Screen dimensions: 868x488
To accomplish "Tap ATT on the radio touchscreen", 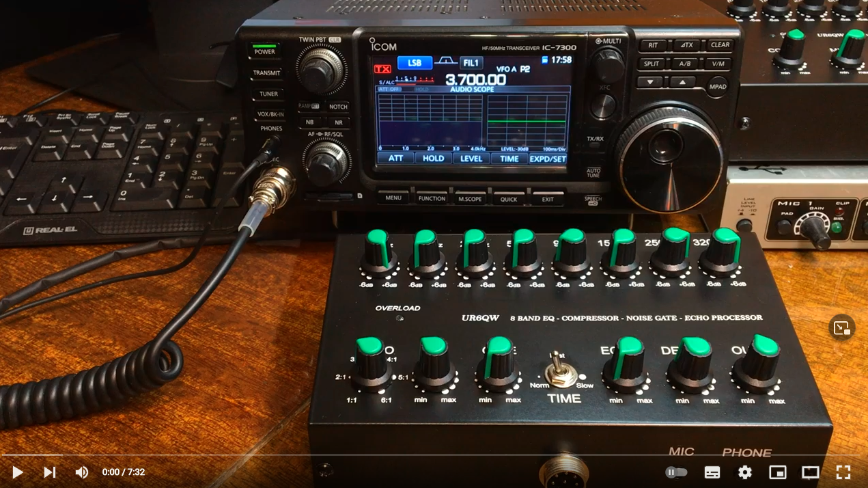I will point(396,158).
